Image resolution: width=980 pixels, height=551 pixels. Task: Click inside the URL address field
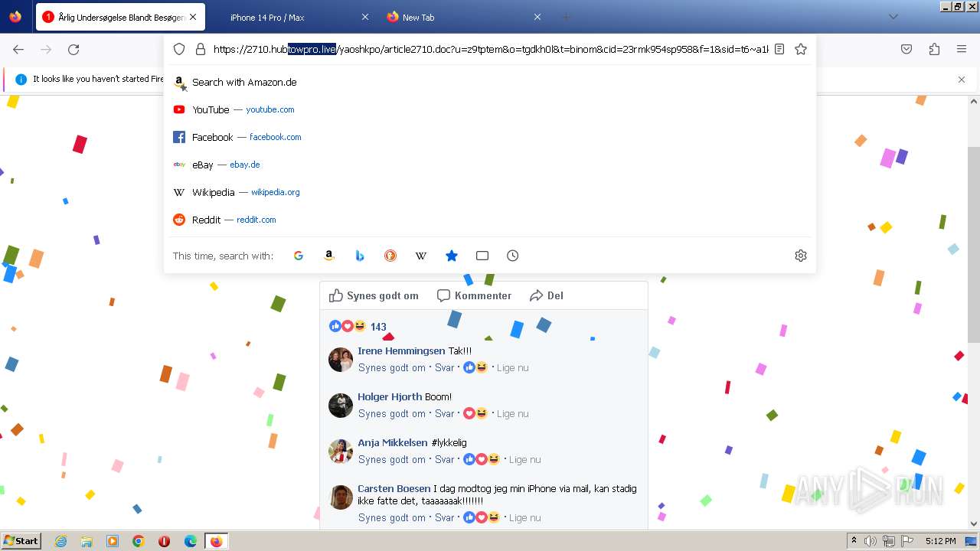coord(490,49)
